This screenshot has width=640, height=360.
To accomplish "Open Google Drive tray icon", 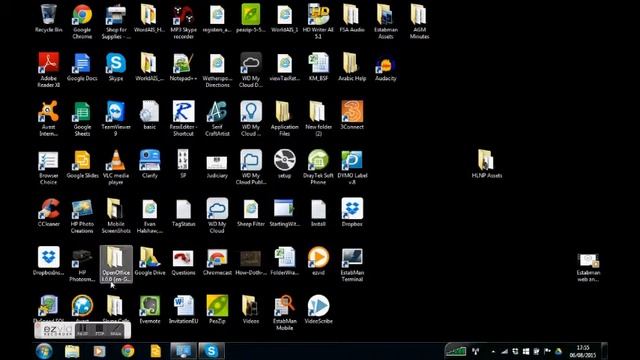I will [558, 351].
